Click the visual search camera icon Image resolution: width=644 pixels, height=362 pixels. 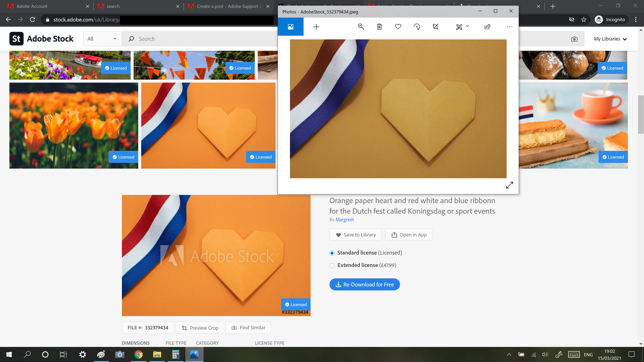coord(574,39)
